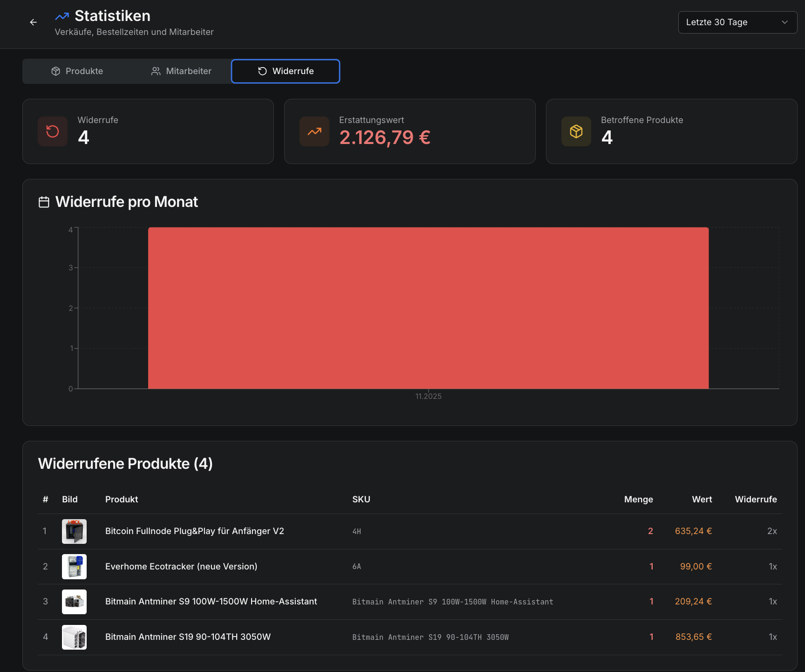The width and height of the screenshot is (805, 672).
Task: Click the back arrow icon
Action: point(33,22)
